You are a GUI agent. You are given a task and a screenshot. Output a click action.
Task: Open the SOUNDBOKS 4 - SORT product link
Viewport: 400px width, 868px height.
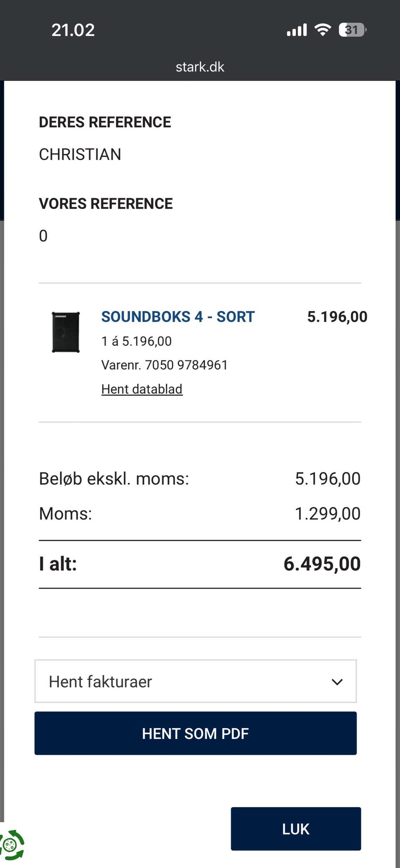[x=178, y=317]
